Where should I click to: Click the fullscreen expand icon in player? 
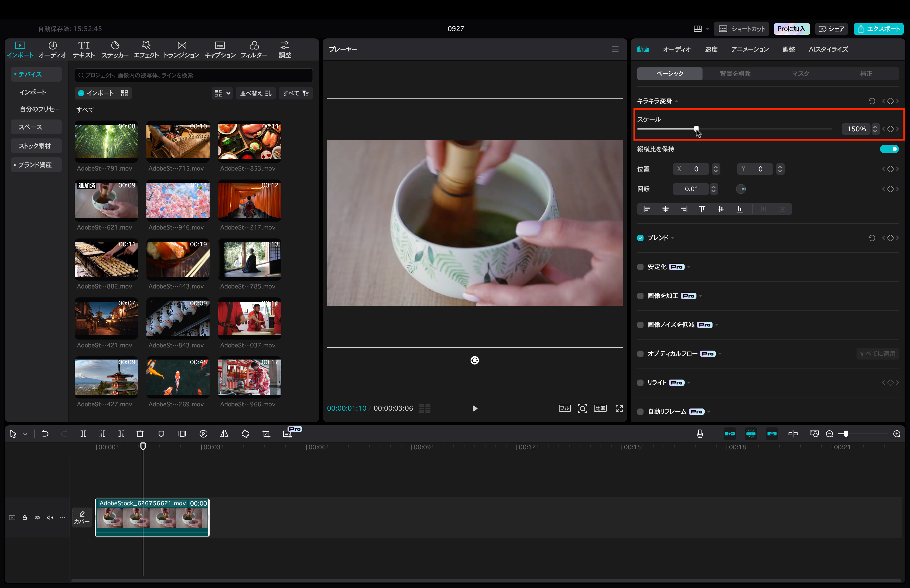[x=619, y=408]
